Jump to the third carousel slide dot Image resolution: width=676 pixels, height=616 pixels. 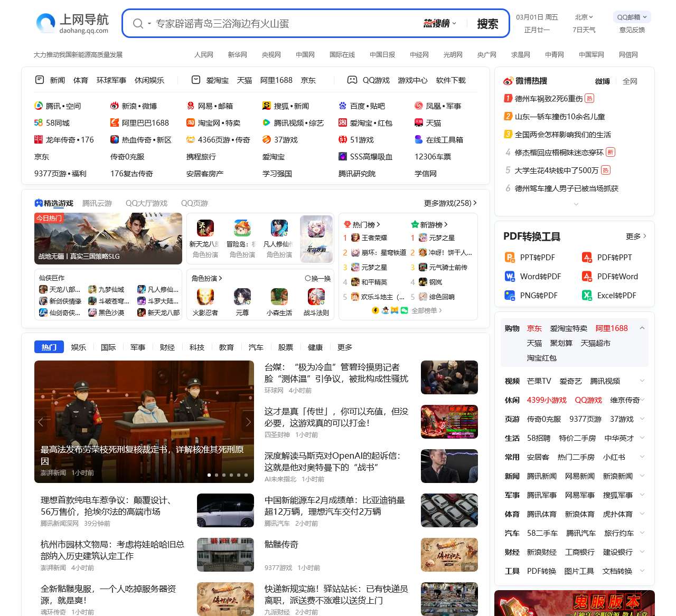(x=223, y=475)
